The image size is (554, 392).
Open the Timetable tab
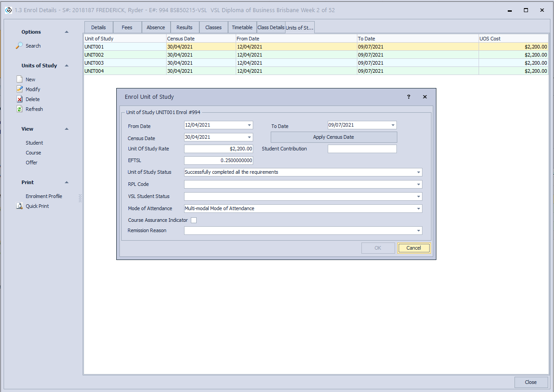[242, 27]
